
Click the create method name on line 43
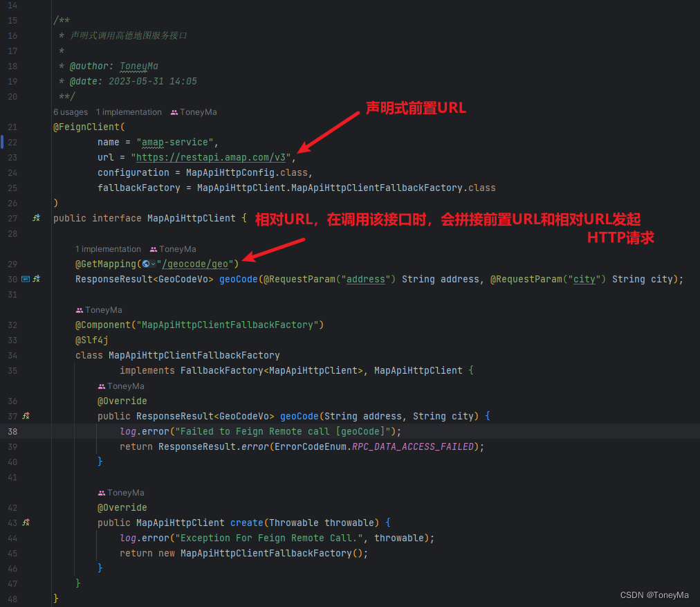pos(247,523)
